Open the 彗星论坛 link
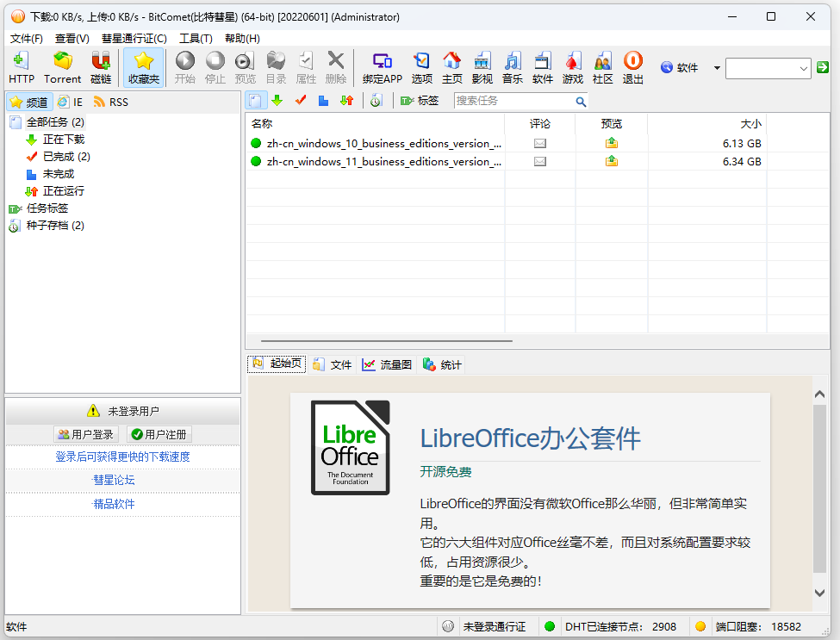The height and width of the screenshot is (640, 840). coord(114,480)
